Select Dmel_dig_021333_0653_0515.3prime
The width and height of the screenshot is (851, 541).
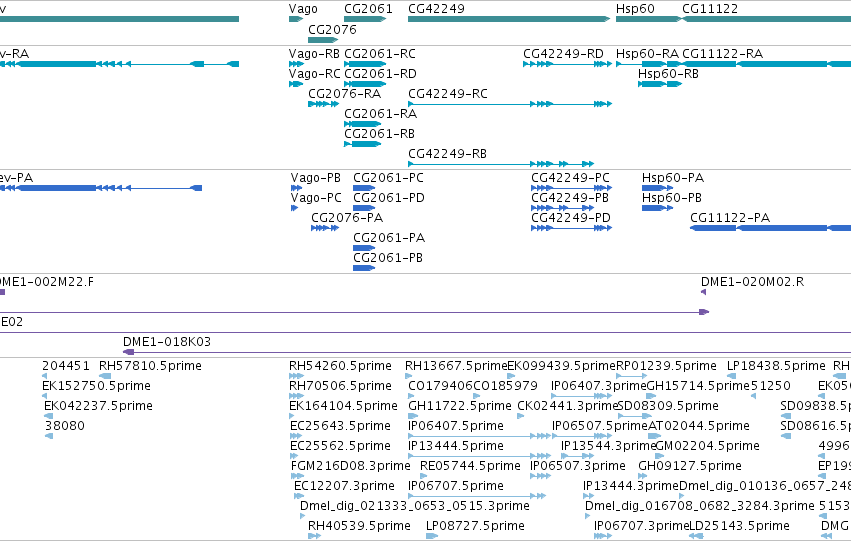pyautogui.click(x=415, y=506)
